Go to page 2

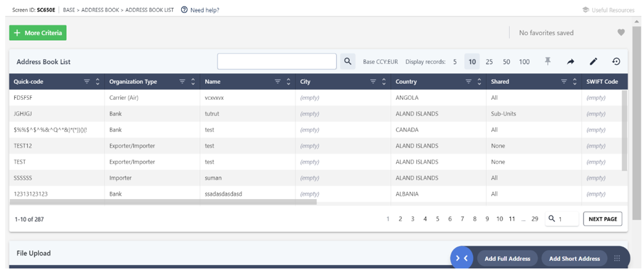[x=400, y=219]
